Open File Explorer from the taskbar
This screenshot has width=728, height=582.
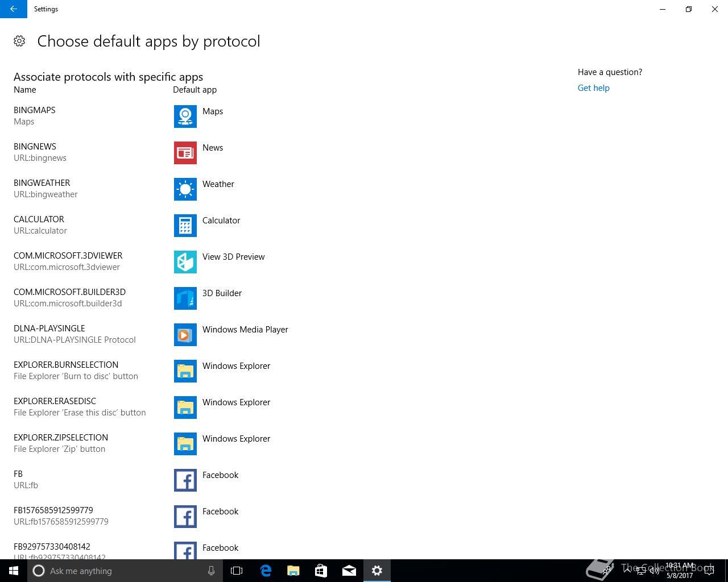(293, 571)
